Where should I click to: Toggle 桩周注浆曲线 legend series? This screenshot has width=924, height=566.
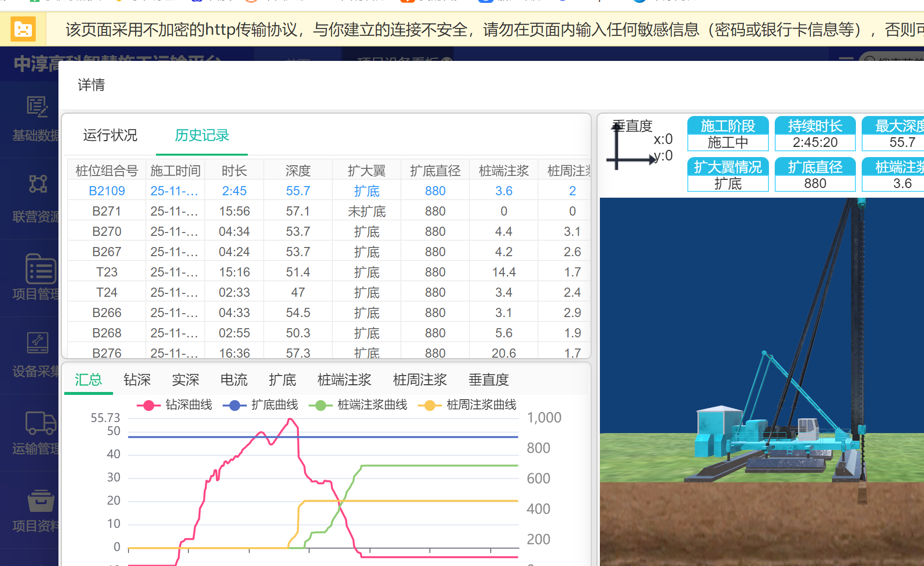(x=468, y=405)
